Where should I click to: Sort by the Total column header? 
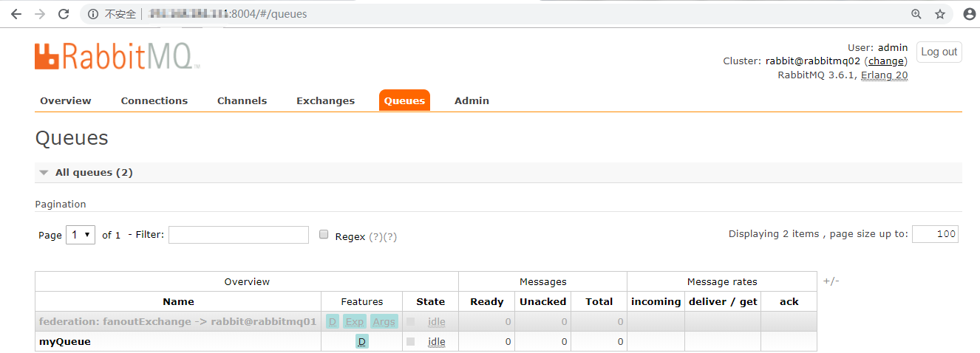pyautogui.click(x=599, y=301)
